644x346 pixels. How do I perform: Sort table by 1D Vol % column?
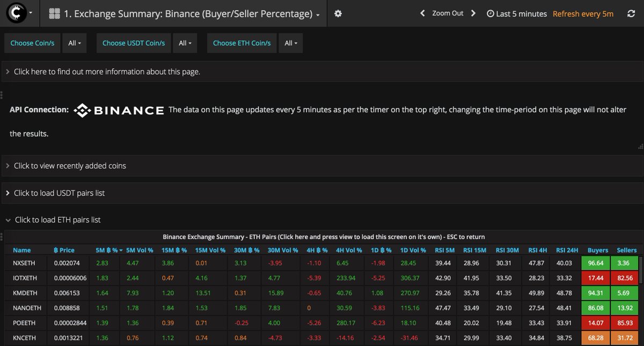pos(412,250)
